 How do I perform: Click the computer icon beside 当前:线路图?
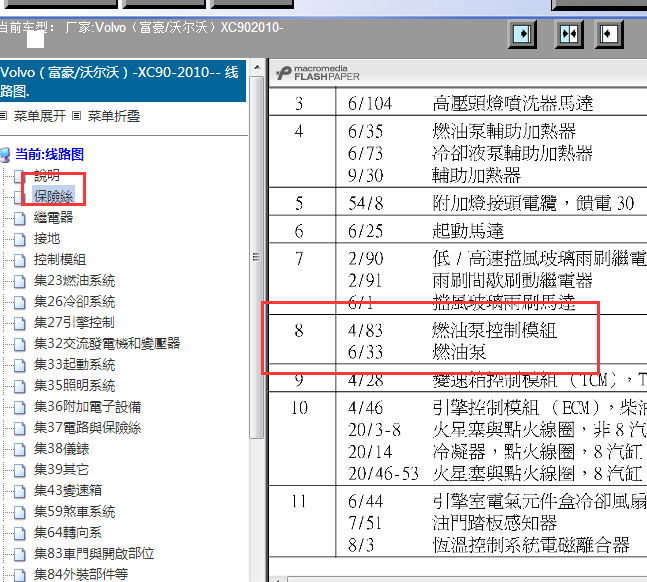pyautogui.click(x=5, y=155)
